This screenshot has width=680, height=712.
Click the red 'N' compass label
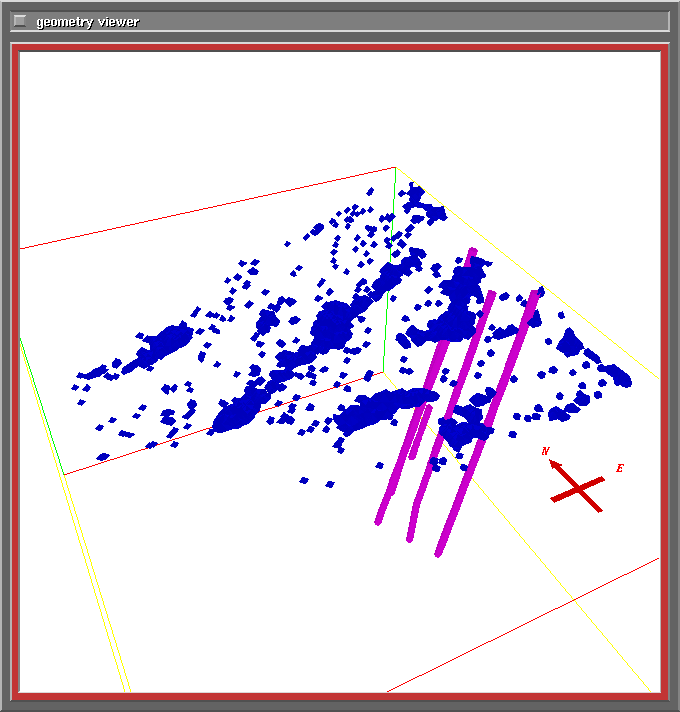(x=546, y=451)
